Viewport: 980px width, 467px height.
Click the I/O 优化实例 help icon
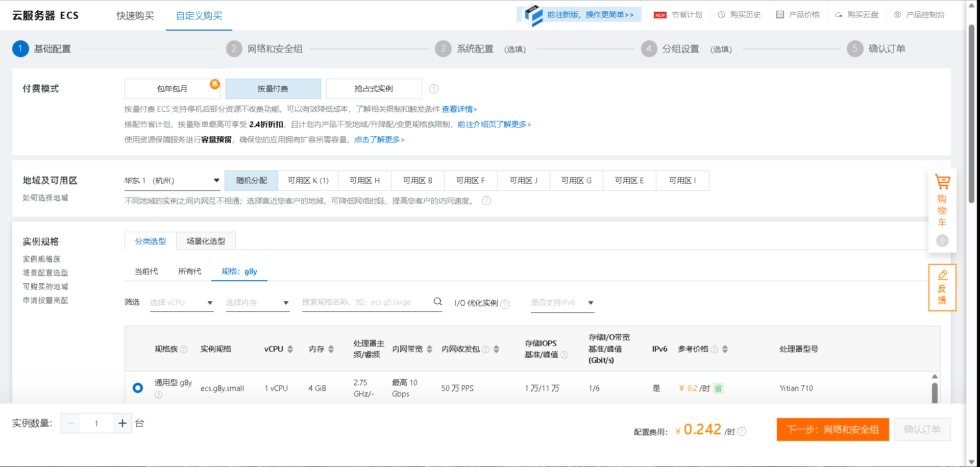505,304
